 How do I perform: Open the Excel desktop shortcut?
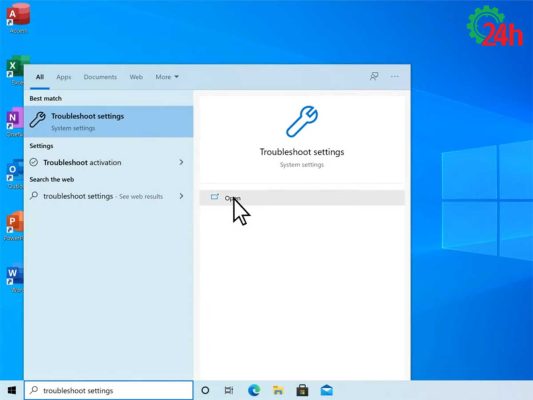15,70
